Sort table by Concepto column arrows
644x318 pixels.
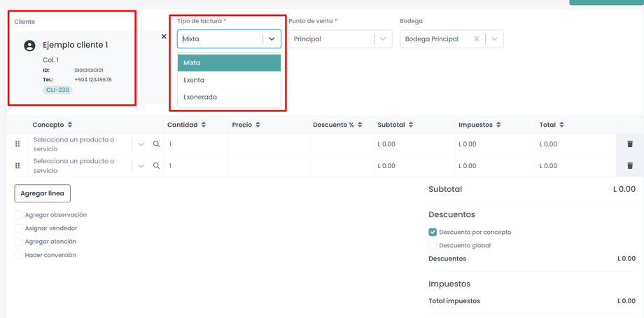click(70, 125)
